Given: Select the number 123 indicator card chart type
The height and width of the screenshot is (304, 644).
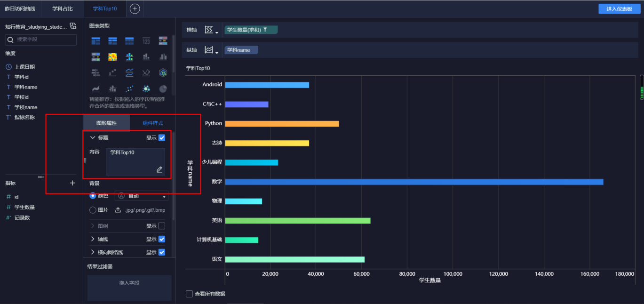Looking at the screenshot, I should (146, 41).
